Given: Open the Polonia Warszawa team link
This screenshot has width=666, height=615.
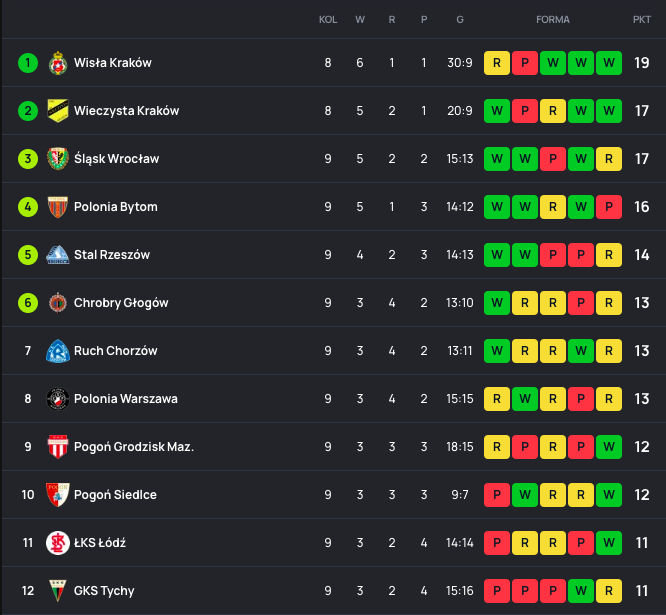Looking at the screenshot, I should coord(126,399).
